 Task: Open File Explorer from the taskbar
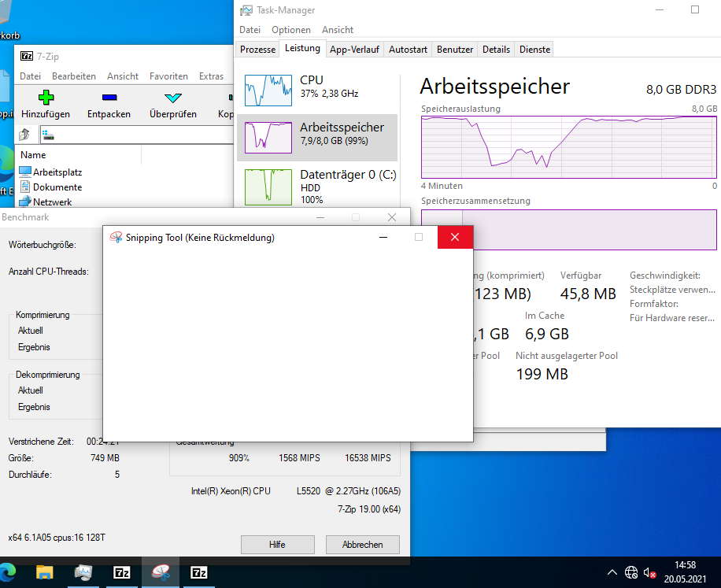tap(45, 572)
